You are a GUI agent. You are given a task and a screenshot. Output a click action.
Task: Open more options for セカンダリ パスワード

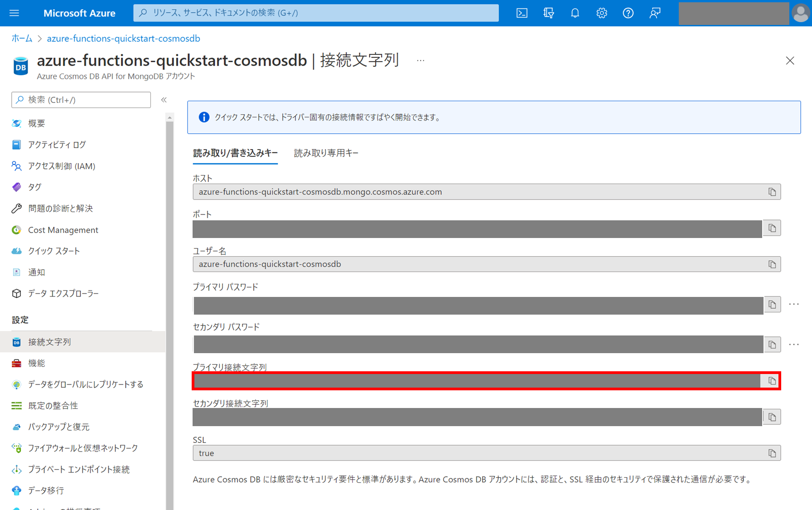(x=794, y=345)
